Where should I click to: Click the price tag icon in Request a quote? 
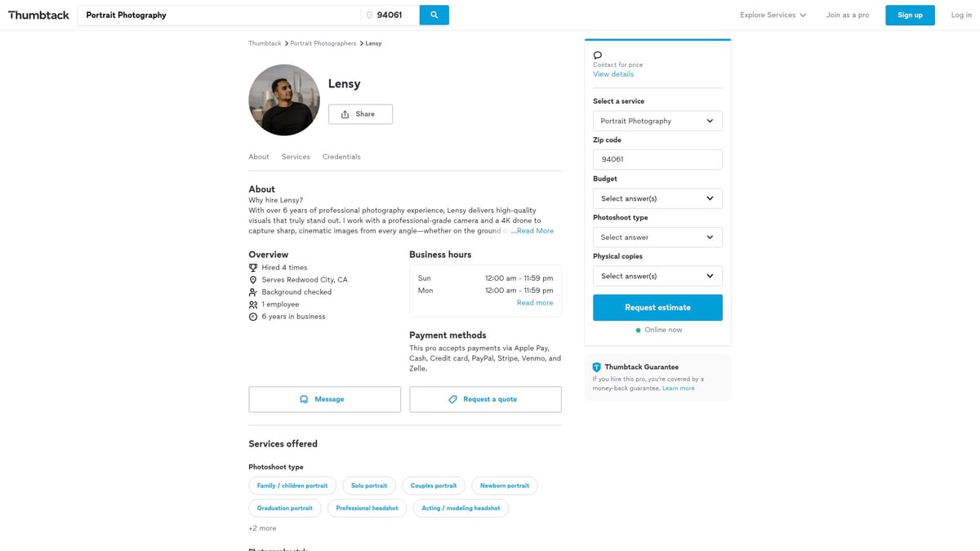[452, 399]
